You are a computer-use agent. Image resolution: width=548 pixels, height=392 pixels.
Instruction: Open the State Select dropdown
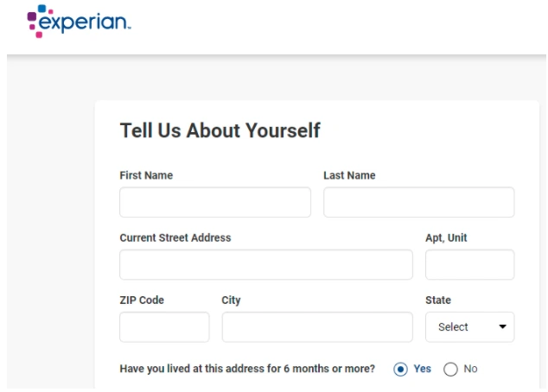(x=469, y=327)
